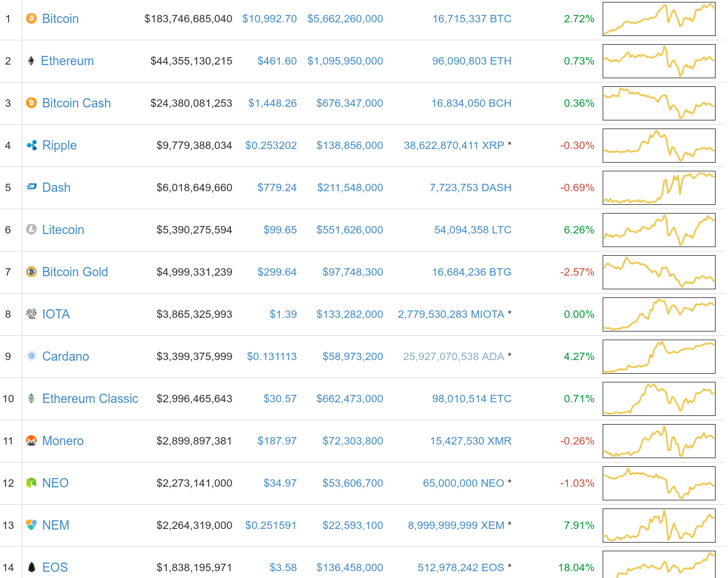Open the Ripple name link
The height and width of the screenshot is (578, 728).
(60, 145)
